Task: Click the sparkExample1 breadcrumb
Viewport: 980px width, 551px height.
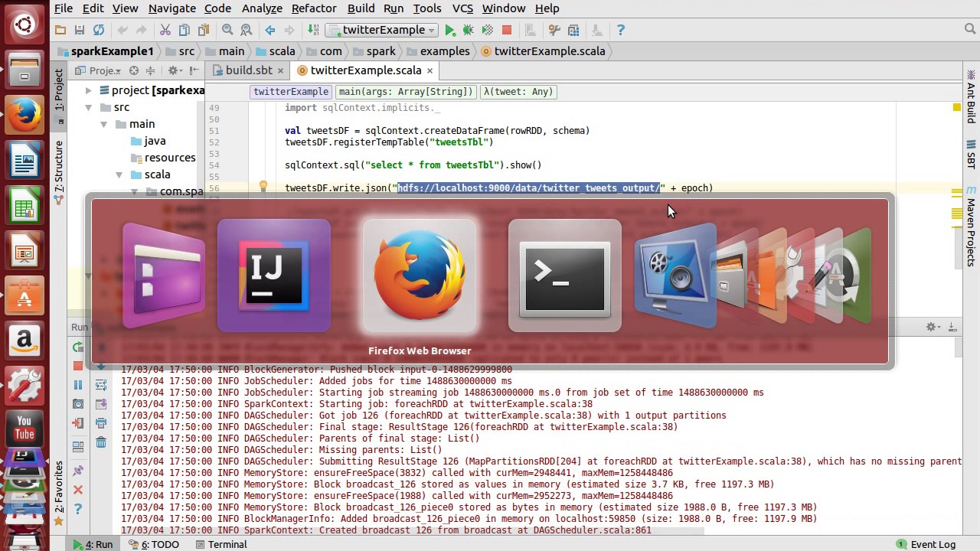Action: point(105,51)
